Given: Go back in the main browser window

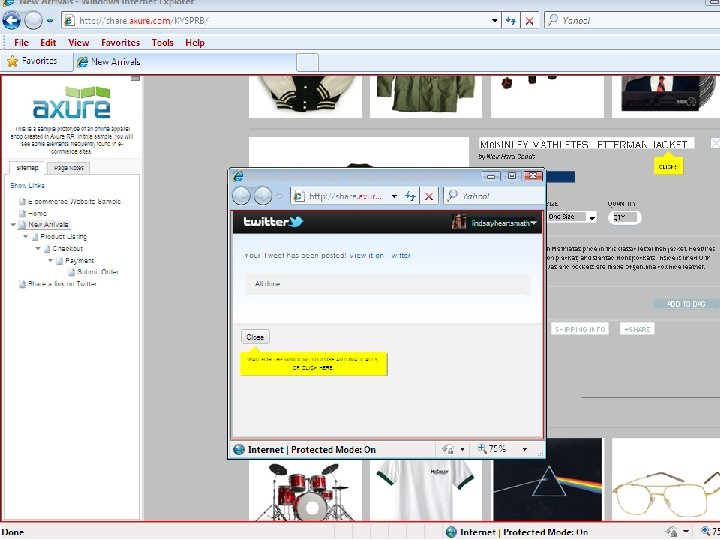Looking at the screenshot, I should click(11, 20).
